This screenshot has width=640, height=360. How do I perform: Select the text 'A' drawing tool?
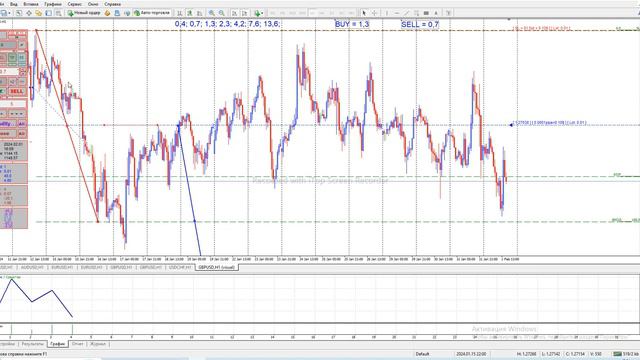436,13
